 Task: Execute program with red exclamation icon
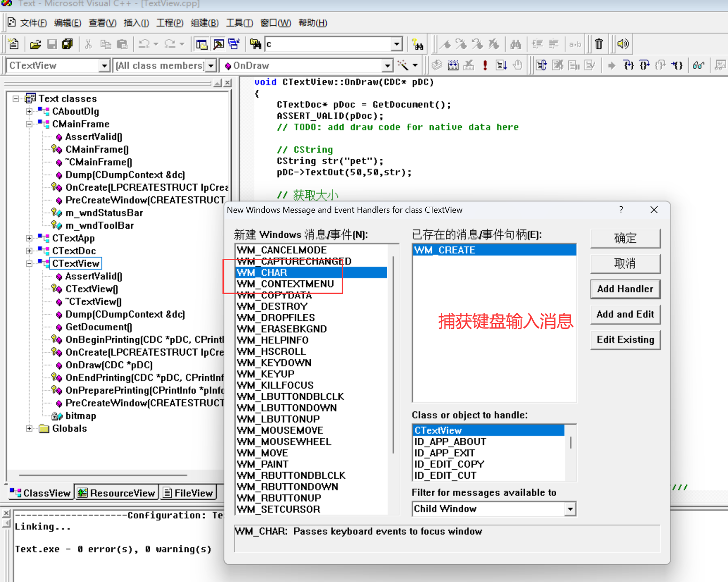tap(485, 65)
